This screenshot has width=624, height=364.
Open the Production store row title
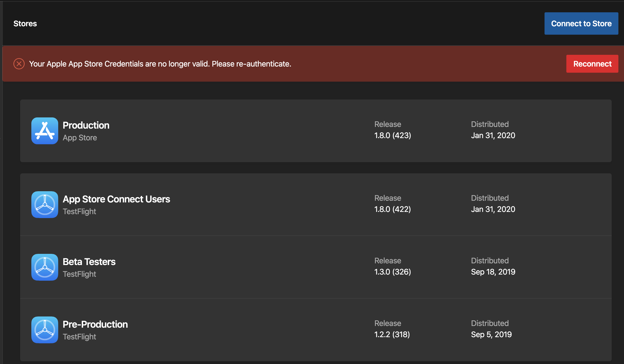point(86,125)
